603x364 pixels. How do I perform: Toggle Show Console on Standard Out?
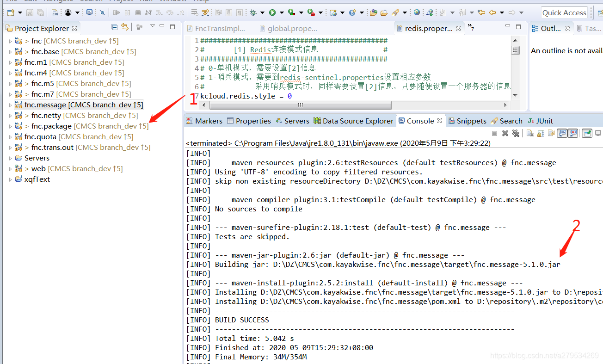(562, 133)
